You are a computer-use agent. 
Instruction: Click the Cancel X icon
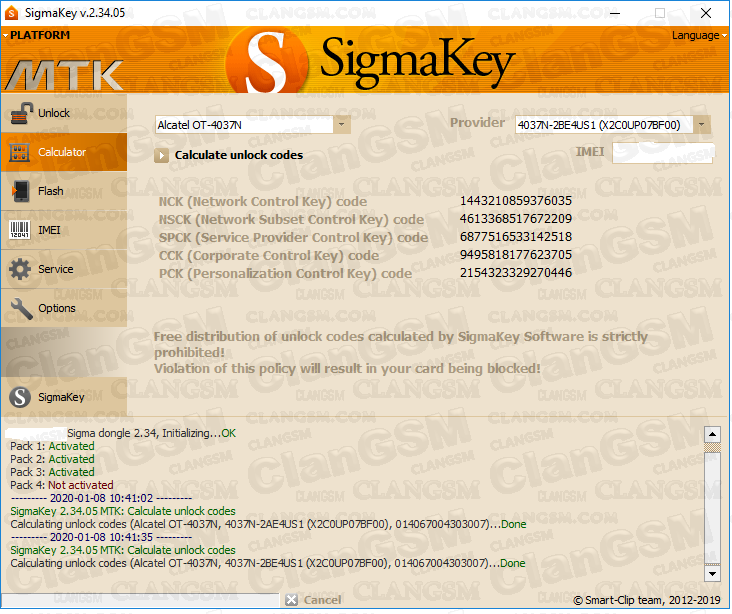click(x=291, y=600)
